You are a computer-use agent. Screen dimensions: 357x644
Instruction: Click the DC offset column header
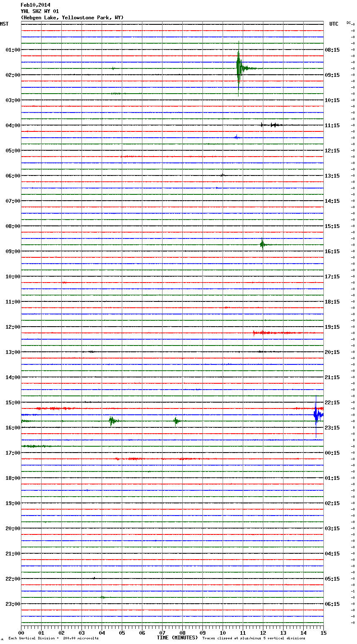tap(349, 23)
